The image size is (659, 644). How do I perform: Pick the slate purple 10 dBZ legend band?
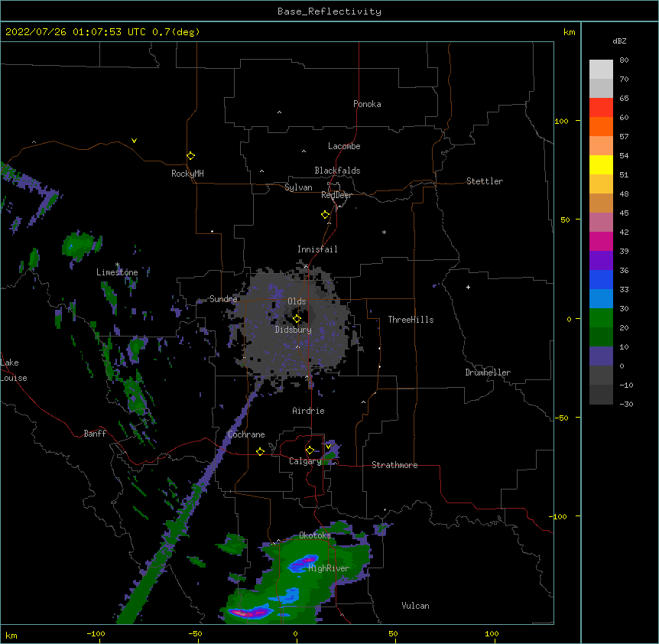coord(601,356)
